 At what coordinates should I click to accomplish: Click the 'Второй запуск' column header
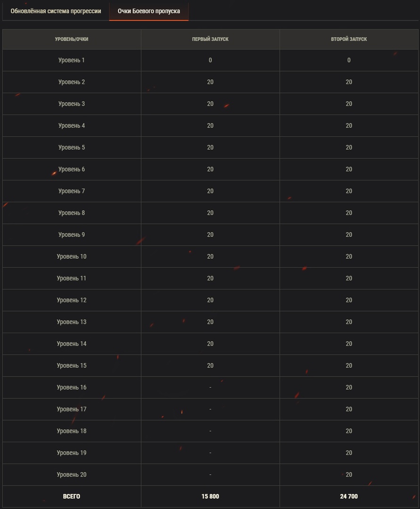tap(349, 39)
